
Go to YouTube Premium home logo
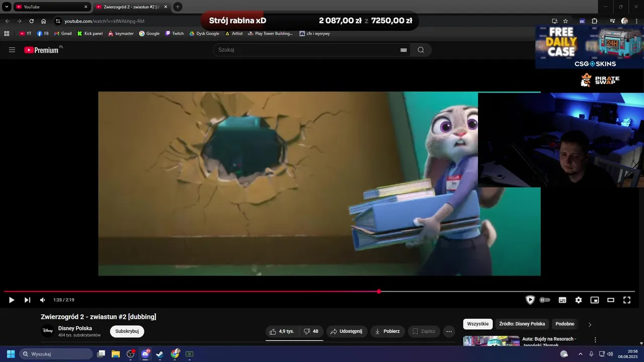41,50
